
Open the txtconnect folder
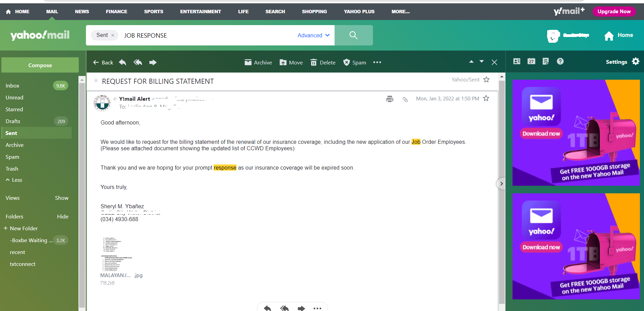[23, 264]
